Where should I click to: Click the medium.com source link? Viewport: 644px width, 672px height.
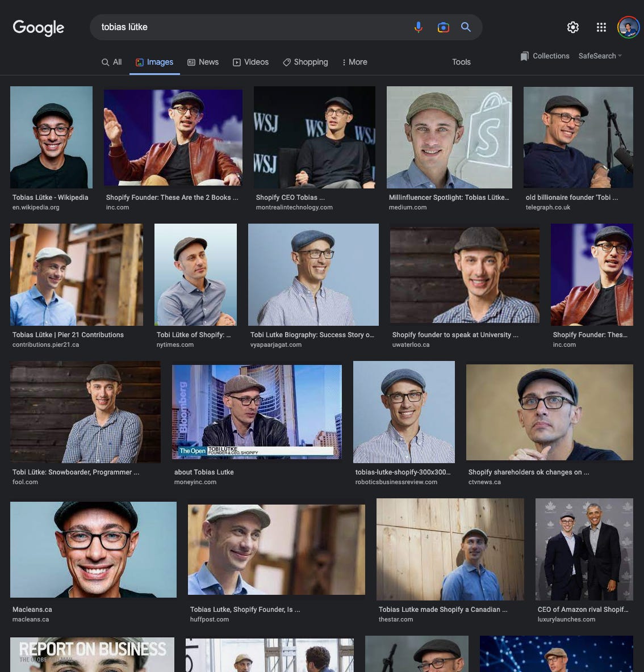pos(408,207)
